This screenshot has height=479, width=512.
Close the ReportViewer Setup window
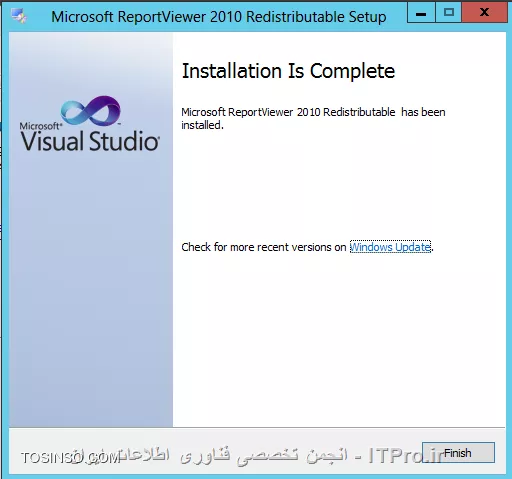pyautogui.click(x=484, y=13)
